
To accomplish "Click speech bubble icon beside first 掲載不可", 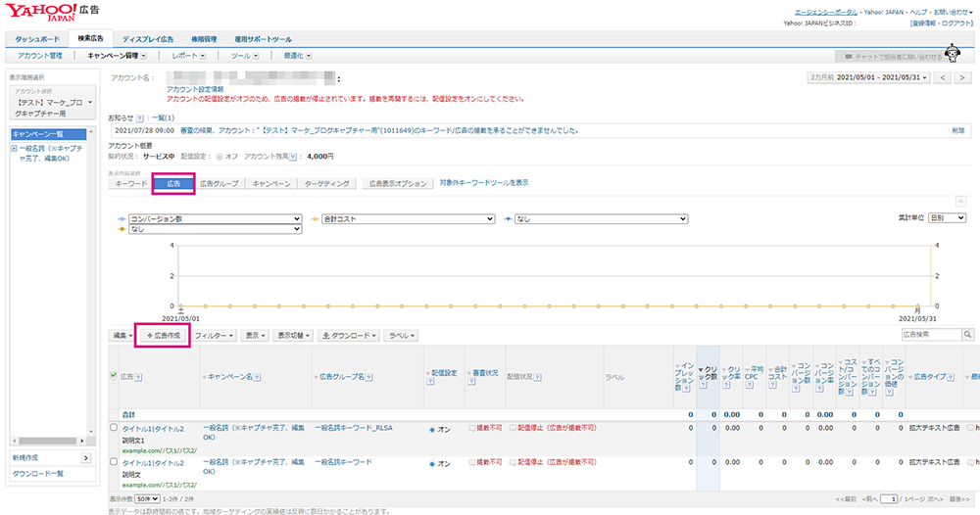I will [x=472, y=428].
